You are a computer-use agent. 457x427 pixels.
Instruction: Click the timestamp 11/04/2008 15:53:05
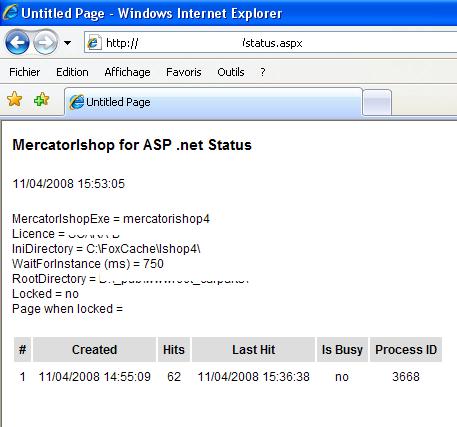point(69,184)
